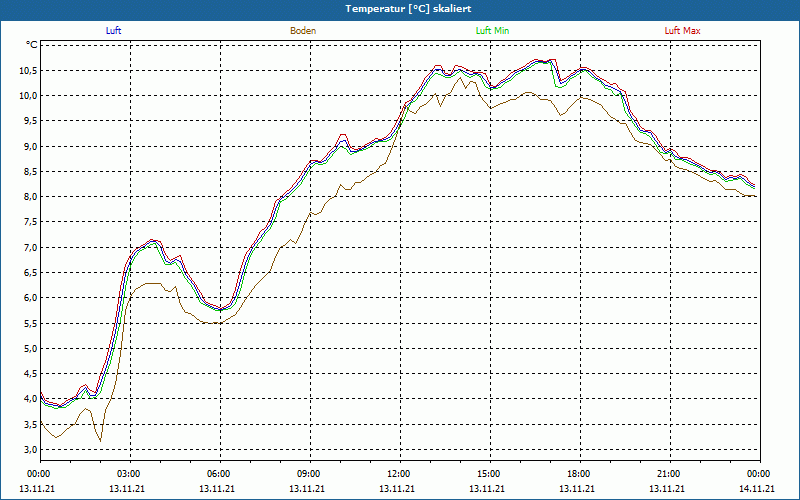Viewport: 800px width, 500px height.
Task: Click the 06:00 time label
Action: point(220,474)
